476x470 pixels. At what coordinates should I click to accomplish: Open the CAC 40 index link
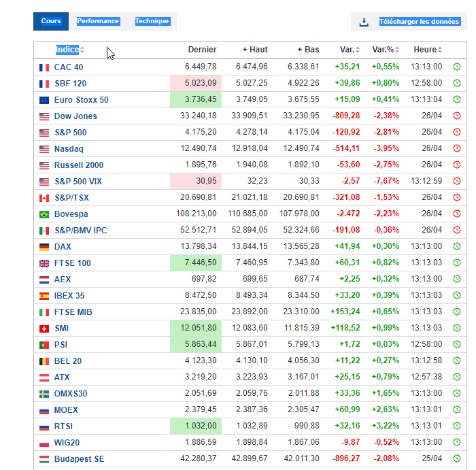[x=69, y=67]
